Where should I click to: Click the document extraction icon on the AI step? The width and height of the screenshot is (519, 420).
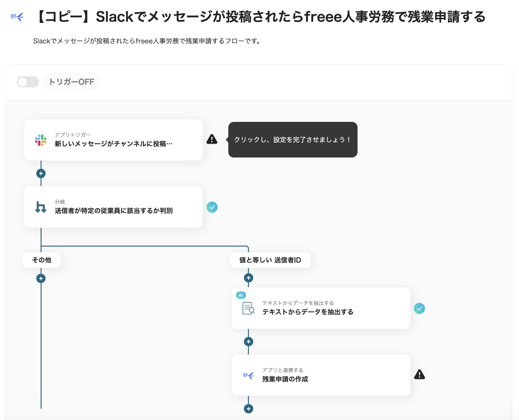tap(248, 308)
